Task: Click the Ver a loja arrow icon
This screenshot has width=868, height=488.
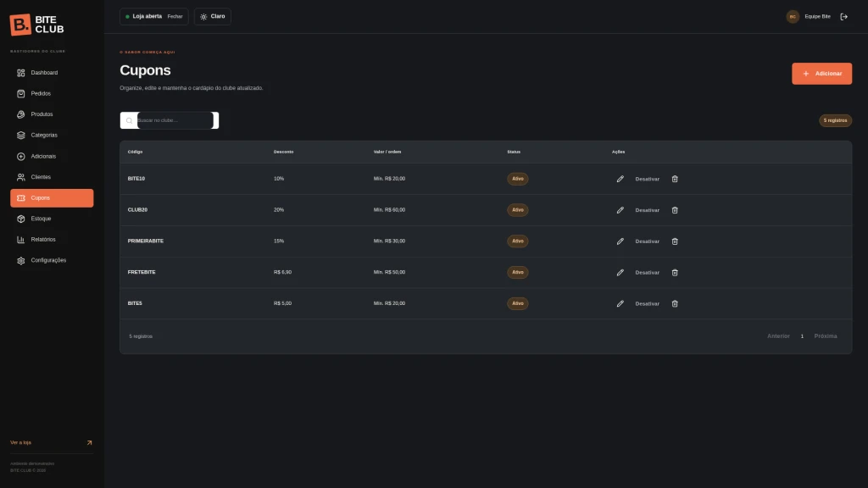Action: 89,442
